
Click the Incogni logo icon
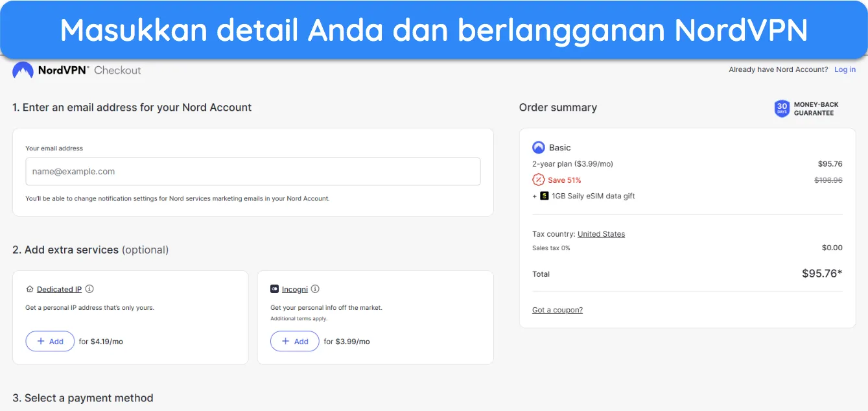pyautogui.click(x=274, y=289)
